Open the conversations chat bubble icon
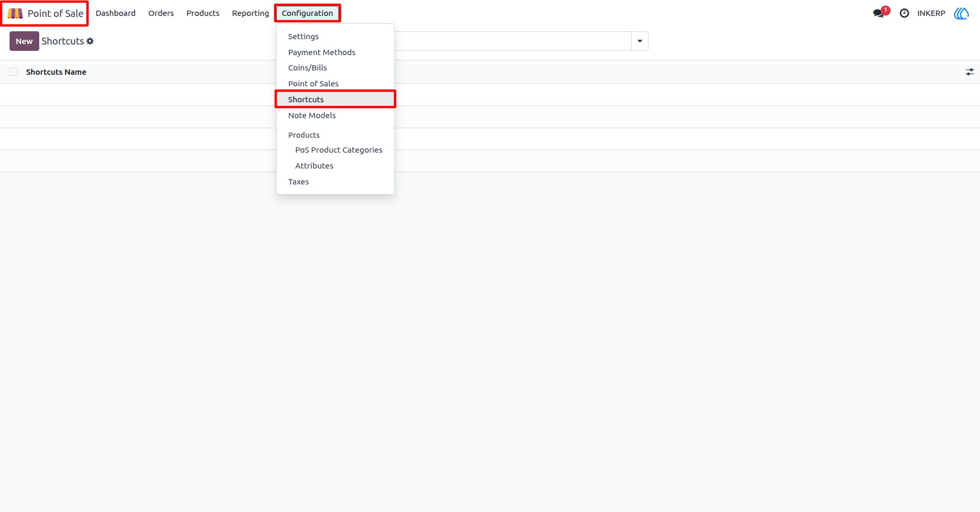Image resolution: width=980 pixels, height=512 pixels. point(879,13)
